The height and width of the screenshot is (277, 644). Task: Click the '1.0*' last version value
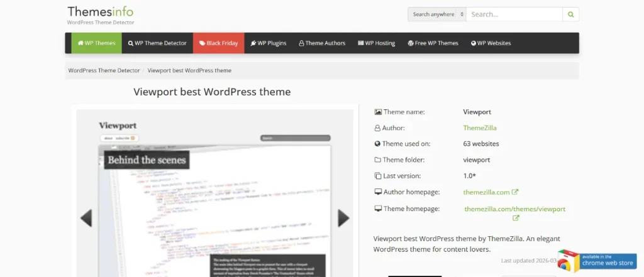[469, 176]
